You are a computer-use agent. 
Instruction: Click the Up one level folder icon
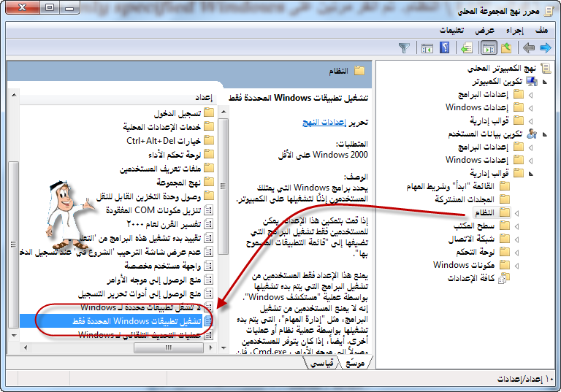(506, 47)
